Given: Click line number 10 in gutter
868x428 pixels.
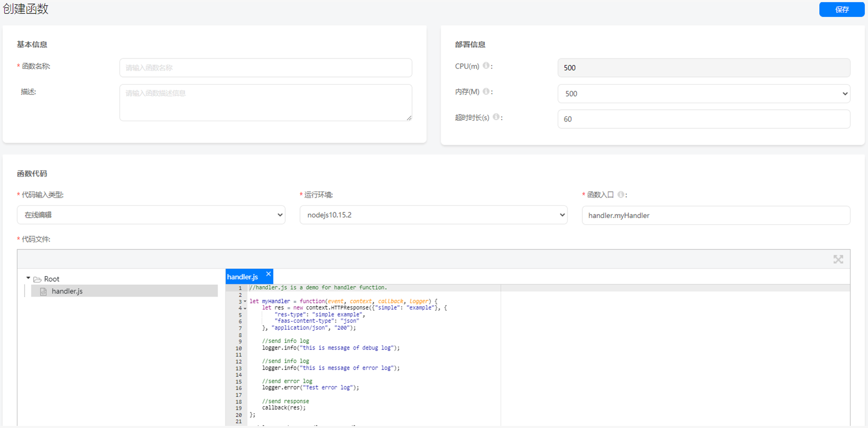Looking at the screenshot, I should [239, 348].
